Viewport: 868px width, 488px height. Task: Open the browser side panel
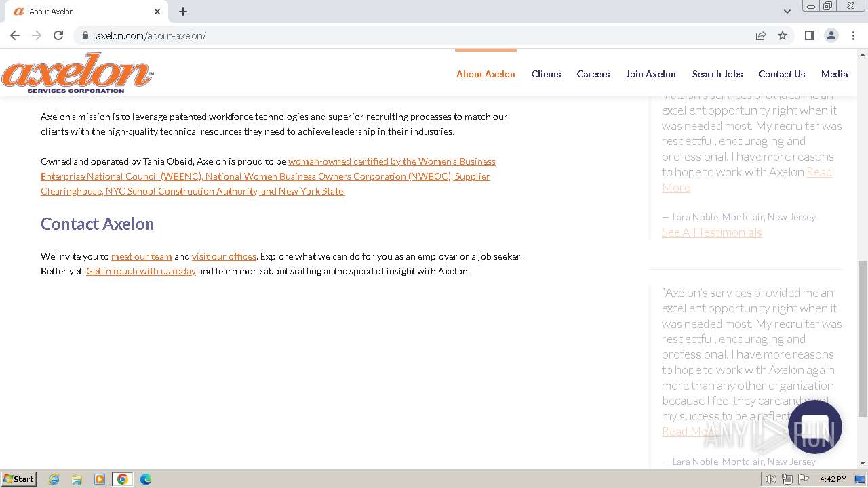pos(809,35)
